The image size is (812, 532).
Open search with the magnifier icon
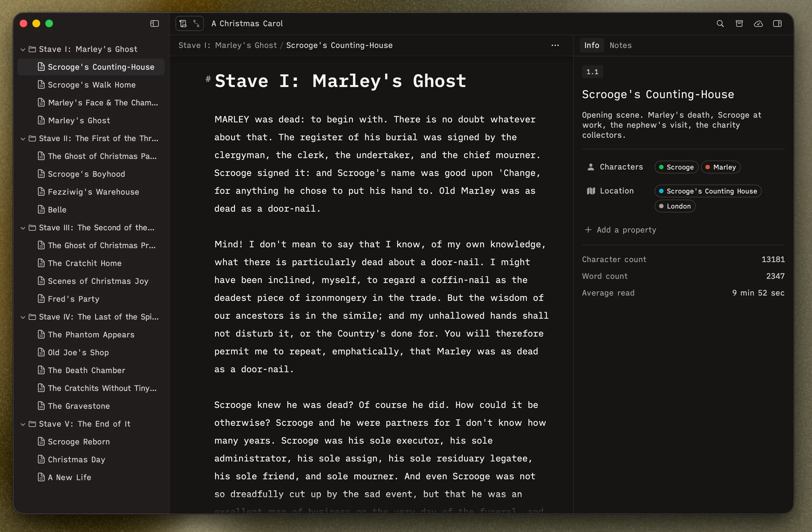[720, 23]
